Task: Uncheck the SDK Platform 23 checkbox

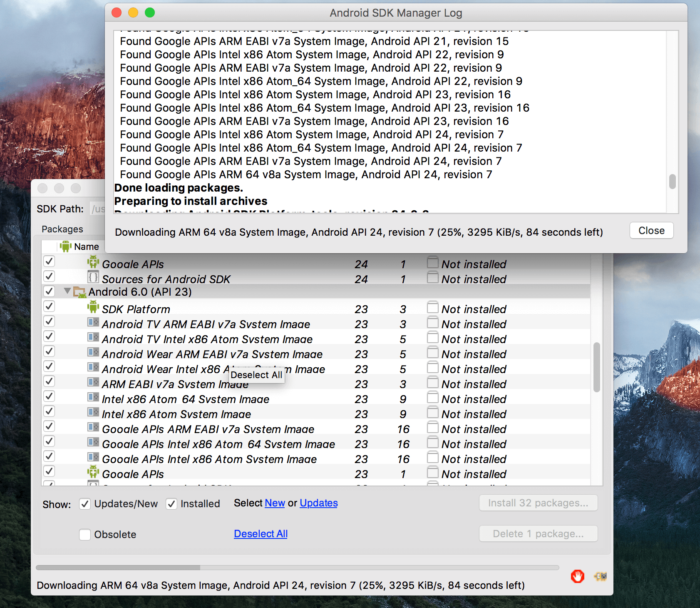Action: (x=49, y=306)
